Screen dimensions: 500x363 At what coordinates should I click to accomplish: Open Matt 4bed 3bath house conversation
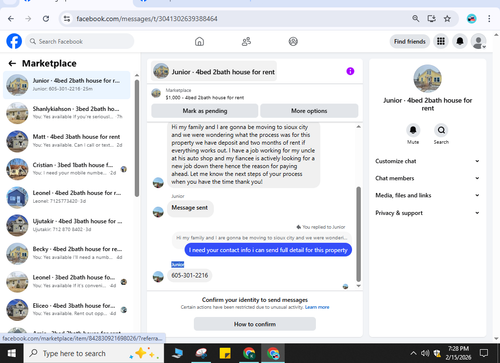pos(67,141)
